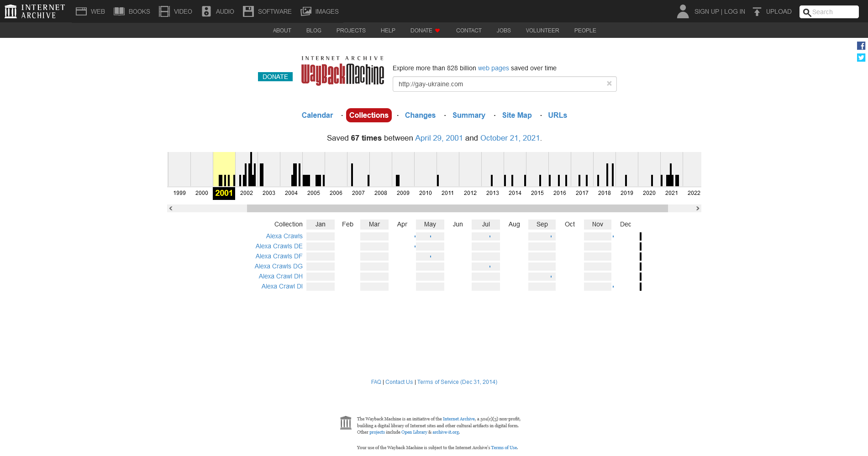Open the Alexa Crawl DH collection
This screenshot has height=456, width=868.
click(x=281, y=276)
